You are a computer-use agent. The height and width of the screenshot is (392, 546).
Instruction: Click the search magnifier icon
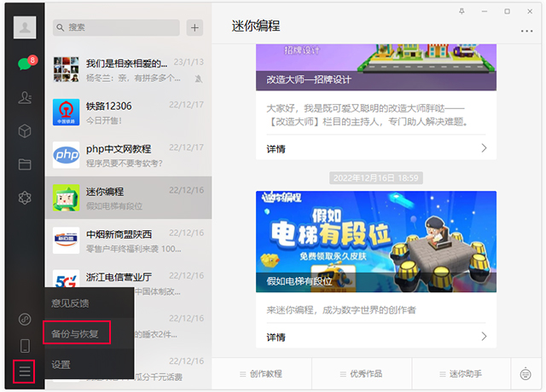(61, 27)
